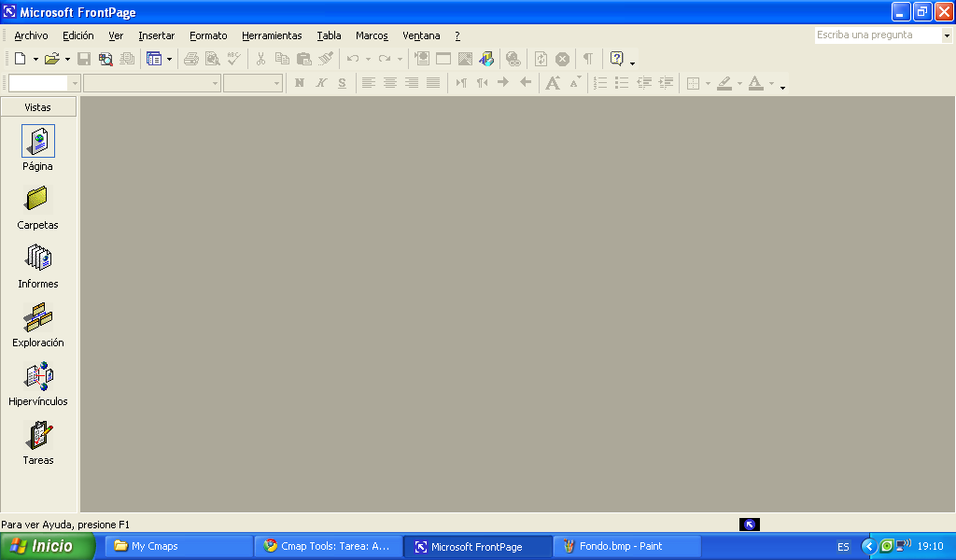Open FrontPage help question icon

pyautogui.click(x=616, y=59)
